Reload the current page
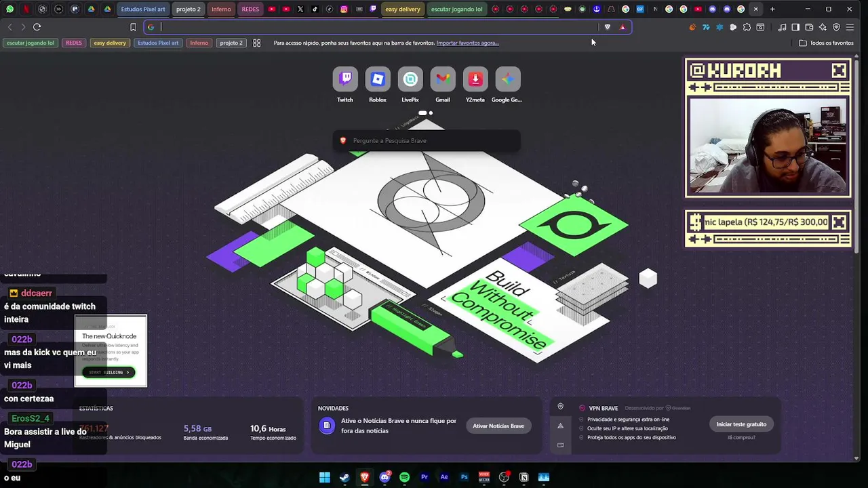The image size is (868, 488). 37,27
